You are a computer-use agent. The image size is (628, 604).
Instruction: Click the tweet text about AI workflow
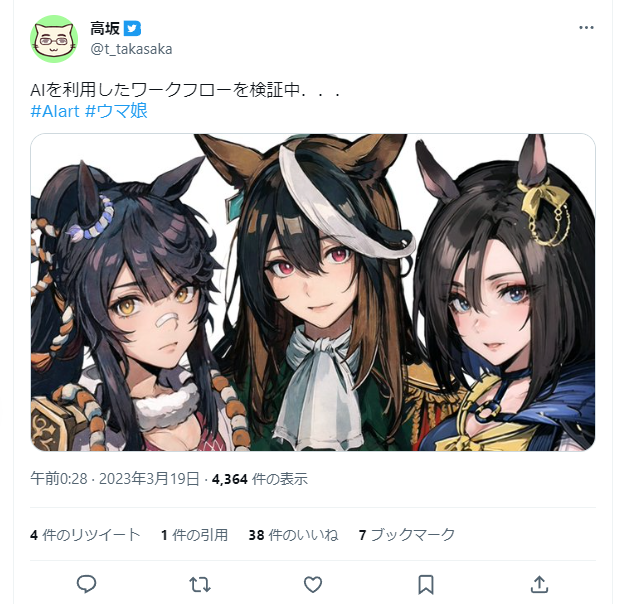[185, 90]
